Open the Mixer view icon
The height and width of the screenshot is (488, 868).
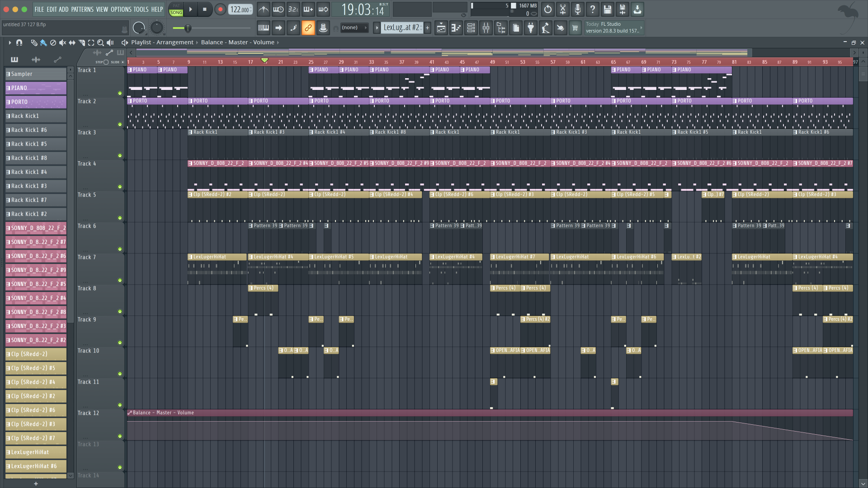486,28
